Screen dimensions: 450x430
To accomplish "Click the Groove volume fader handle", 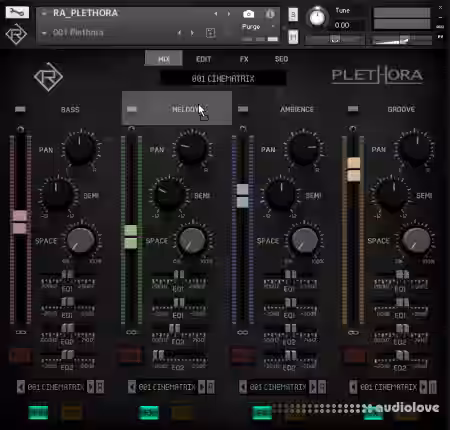I will coord(353,170).
